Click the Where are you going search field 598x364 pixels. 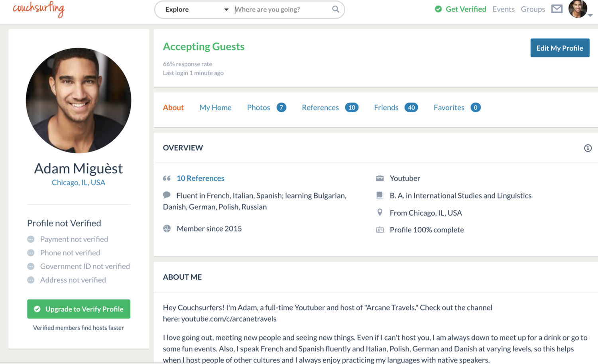pyautogui.click(x=282, y=9)
